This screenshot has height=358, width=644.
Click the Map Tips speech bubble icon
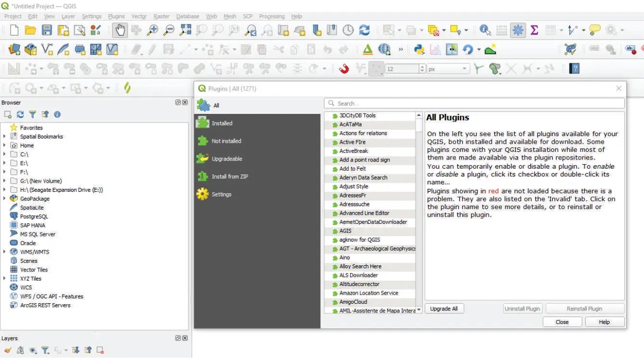pos(595,30)
